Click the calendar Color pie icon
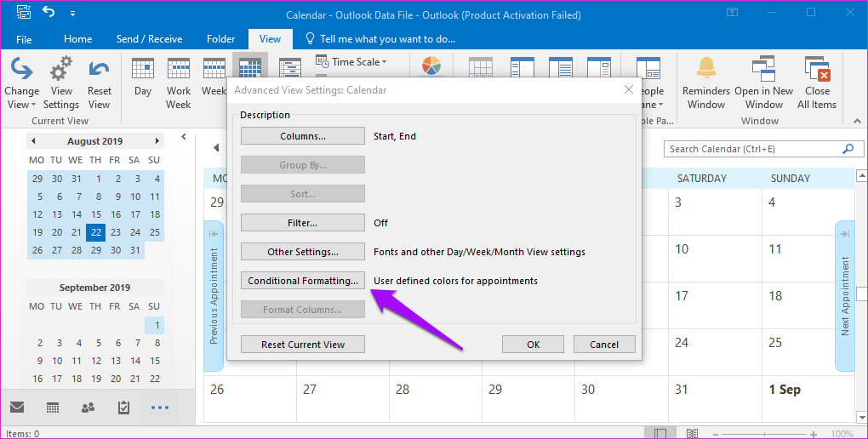Image resolution: width=868 pixels, height=439 pixels. point(431,66)
